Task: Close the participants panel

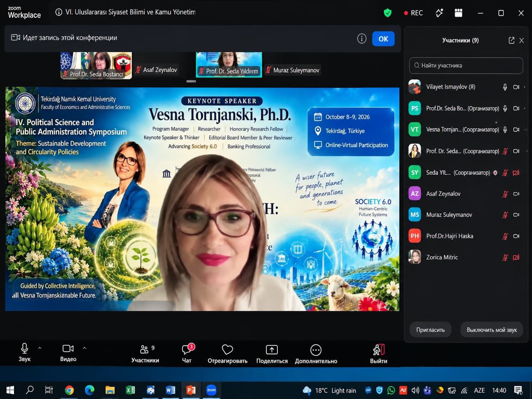Action: [521, 40]
